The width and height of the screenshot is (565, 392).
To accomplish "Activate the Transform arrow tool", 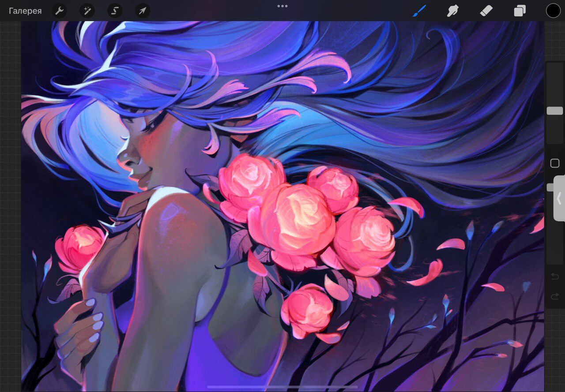I will click(x=143, y=11).
